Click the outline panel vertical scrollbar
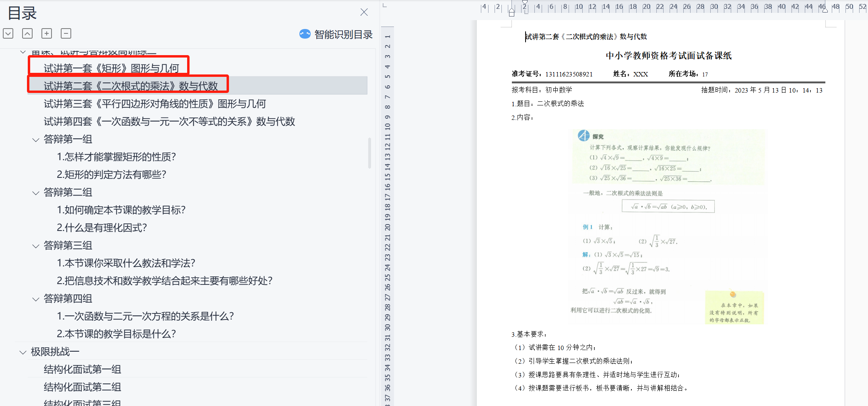 point(369,153)
